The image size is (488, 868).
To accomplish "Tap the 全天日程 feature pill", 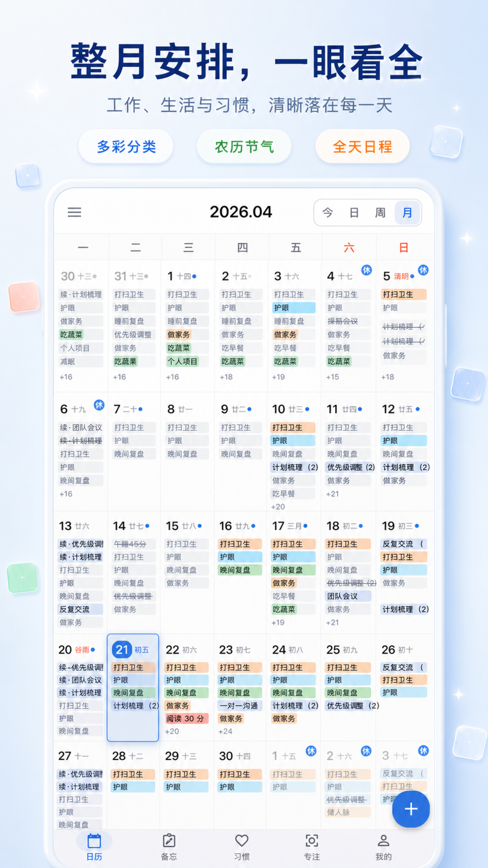I will [362, 146].
